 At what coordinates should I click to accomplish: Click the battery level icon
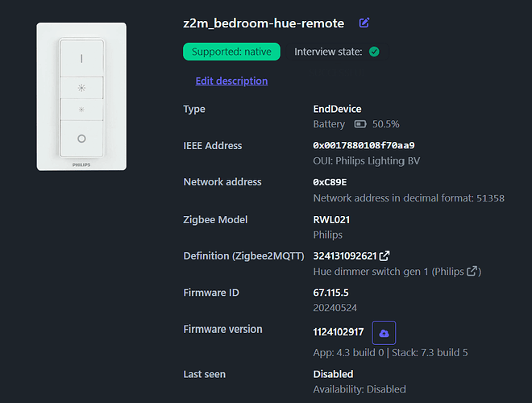tap(360, 124)
